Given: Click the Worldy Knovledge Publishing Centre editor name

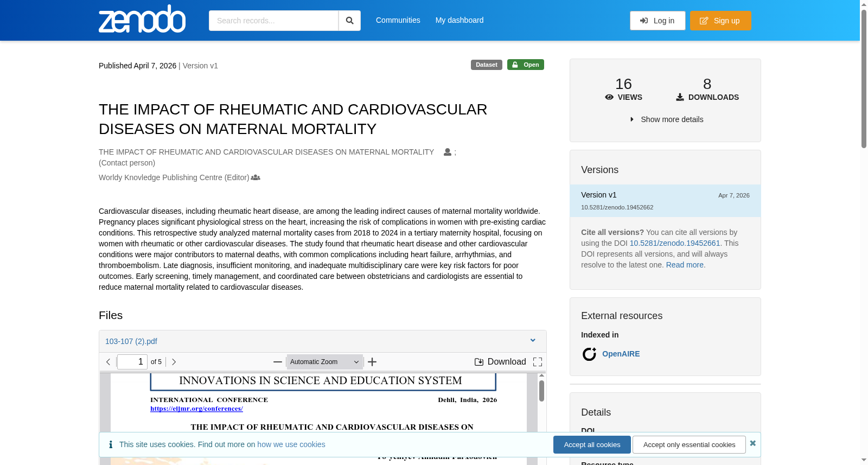Looking at the screenshot, I should pos(174,177).
